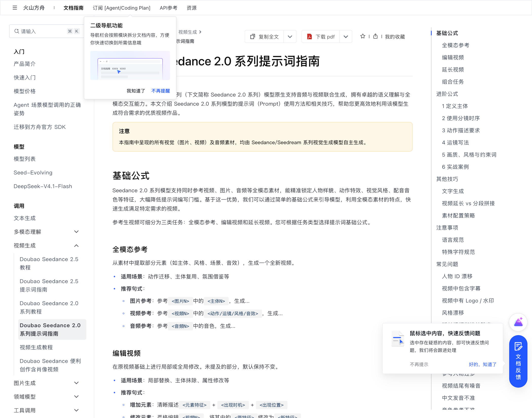
Task: Jump to 4 运镜写法 in the outline
Action: coord(455,143)
